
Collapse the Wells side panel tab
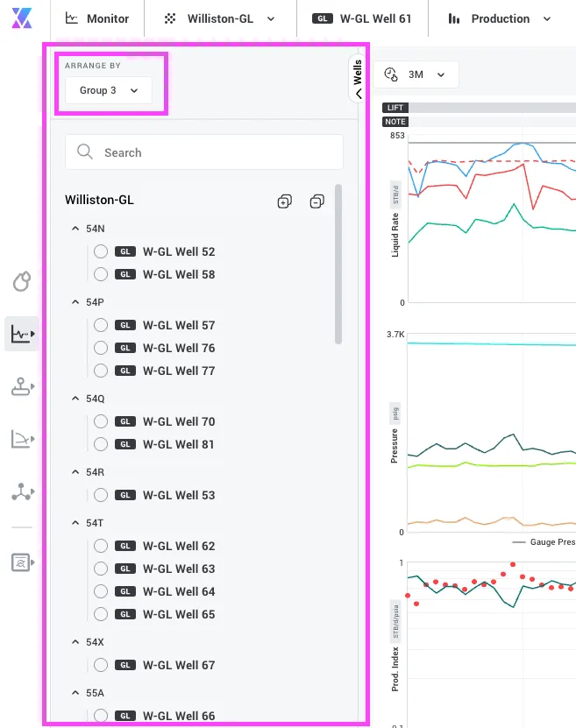coord(357,79)
